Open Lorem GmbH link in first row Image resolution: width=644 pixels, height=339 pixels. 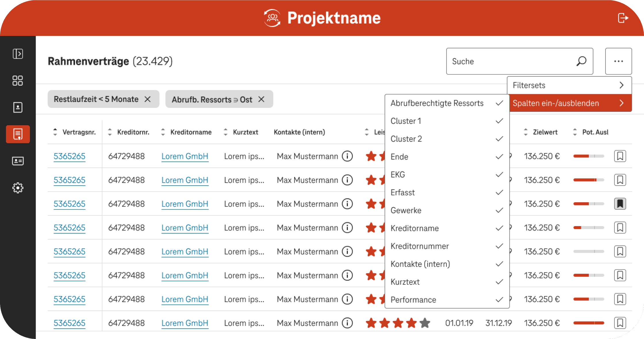pyautogui.click(x=185, y=156)
